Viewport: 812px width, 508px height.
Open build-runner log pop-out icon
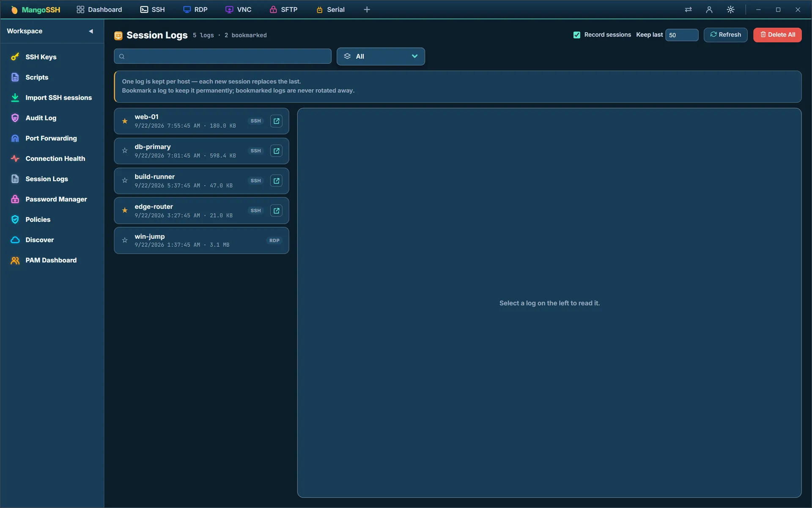[x=276, y=181]
